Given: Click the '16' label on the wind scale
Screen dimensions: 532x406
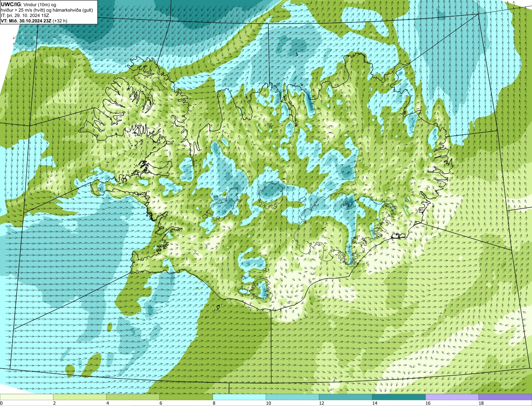Looking at the screenshot, I should pyautogui.click(x=428, y=403).
